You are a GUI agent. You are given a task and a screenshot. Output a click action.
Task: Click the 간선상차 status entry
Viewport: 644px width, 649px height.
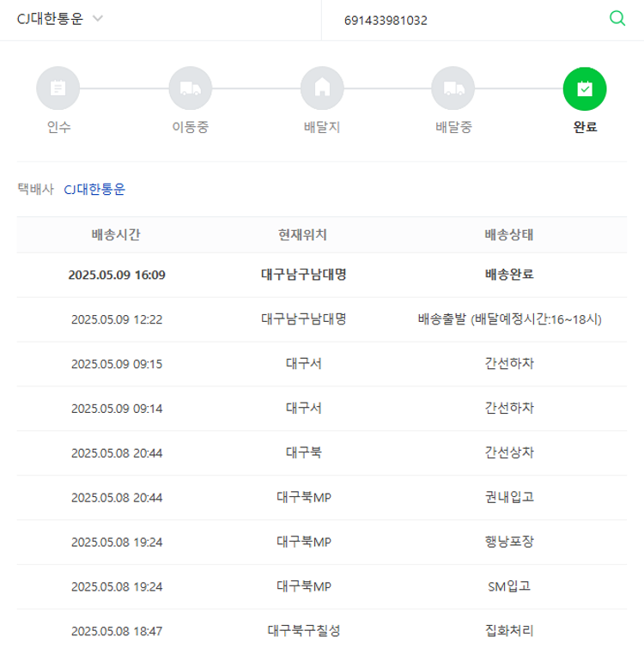[x=509, y=452]
